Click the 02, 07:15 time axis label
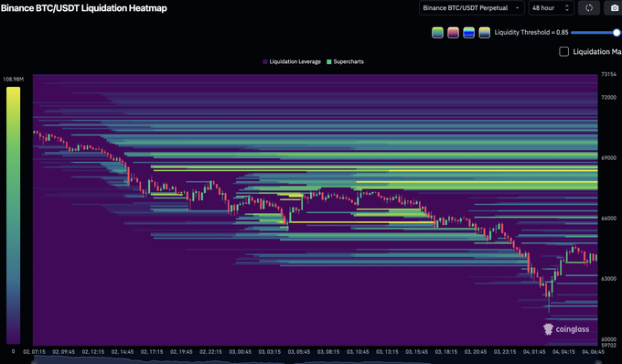This screenshot has width=622, height=364. pyautogui.click(x=34, y=352)
